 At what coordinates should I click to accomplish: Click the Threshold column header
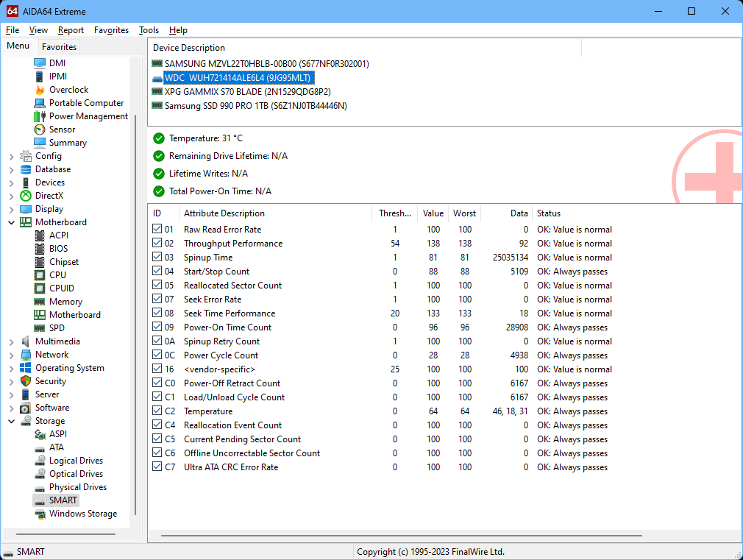coord(395,213)
